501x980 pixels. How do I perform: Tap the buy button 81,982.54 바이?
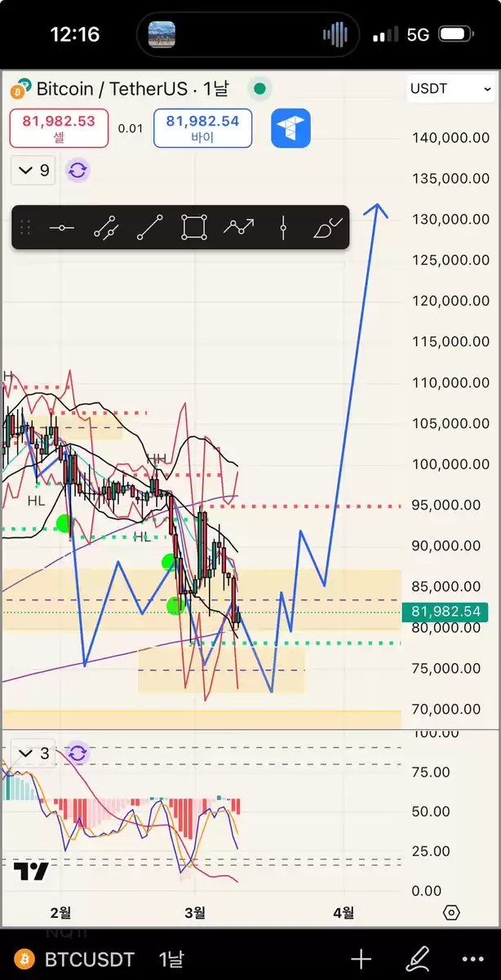(x=202, y=128)
